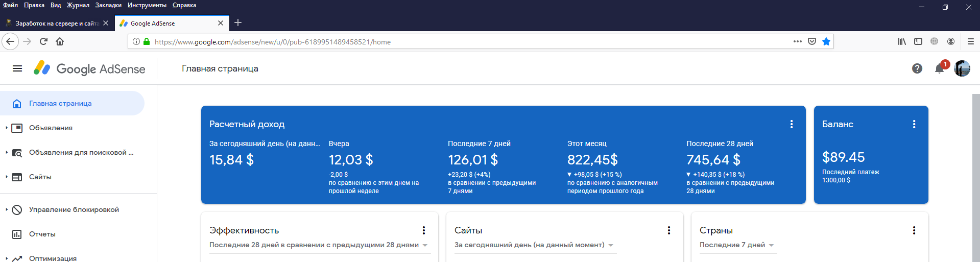Open page actions three-dot menu in address bar
Screen dimensions: 980x262
tap(798, 41)
